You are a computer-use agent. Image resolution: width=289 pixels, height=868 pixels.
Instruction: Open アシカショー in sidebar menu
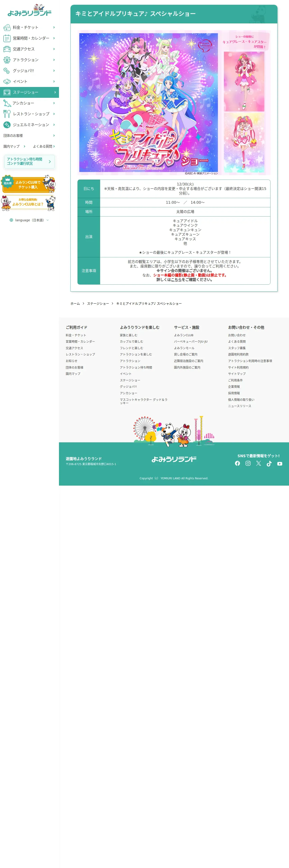[29, 103]
